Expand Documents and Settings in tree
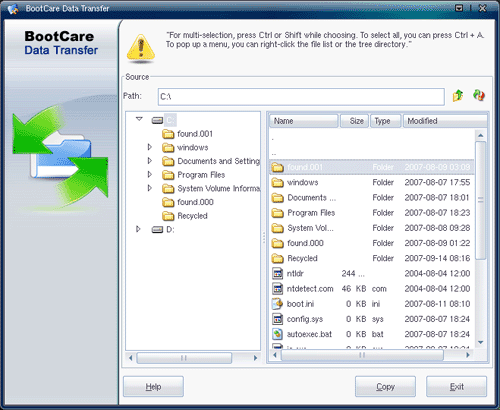The image size is (500, 410). (150, 161)
